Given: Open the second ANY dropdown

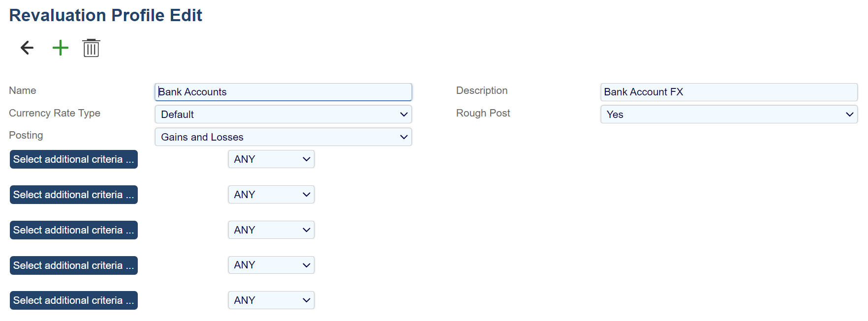Looking at the screenshot, I should (x=271, y=195).
